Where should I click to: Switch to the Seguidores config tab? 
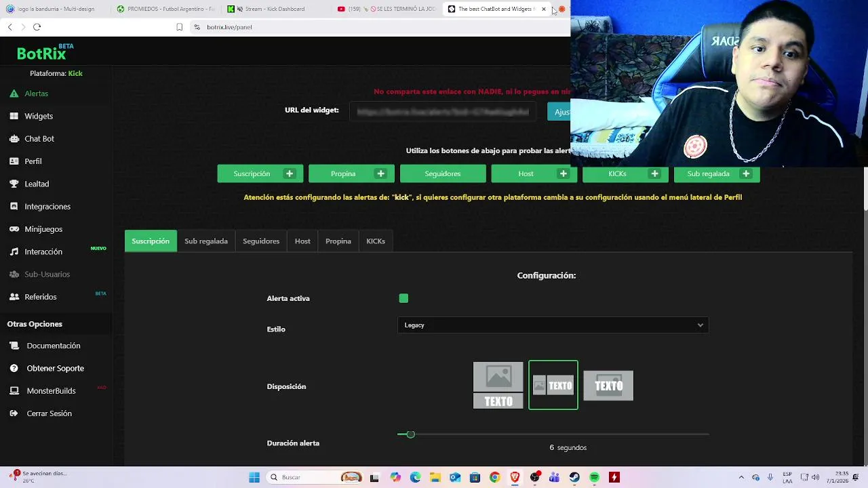261,241
